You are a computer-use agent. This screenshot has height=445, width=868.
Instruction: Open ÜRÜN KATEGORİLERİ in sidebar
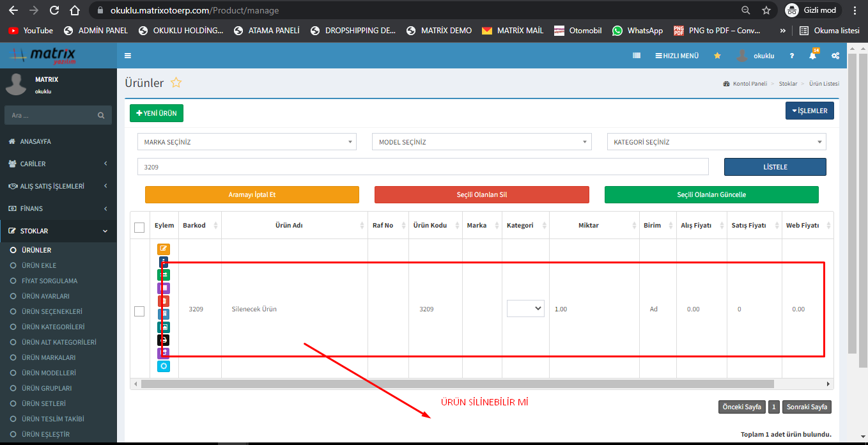pos(52,327)
